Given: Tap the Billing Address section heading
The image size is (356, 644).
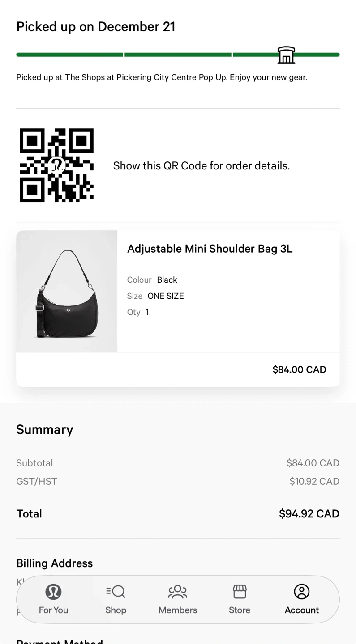Looking at the screenshot, I should pos(55,563).
